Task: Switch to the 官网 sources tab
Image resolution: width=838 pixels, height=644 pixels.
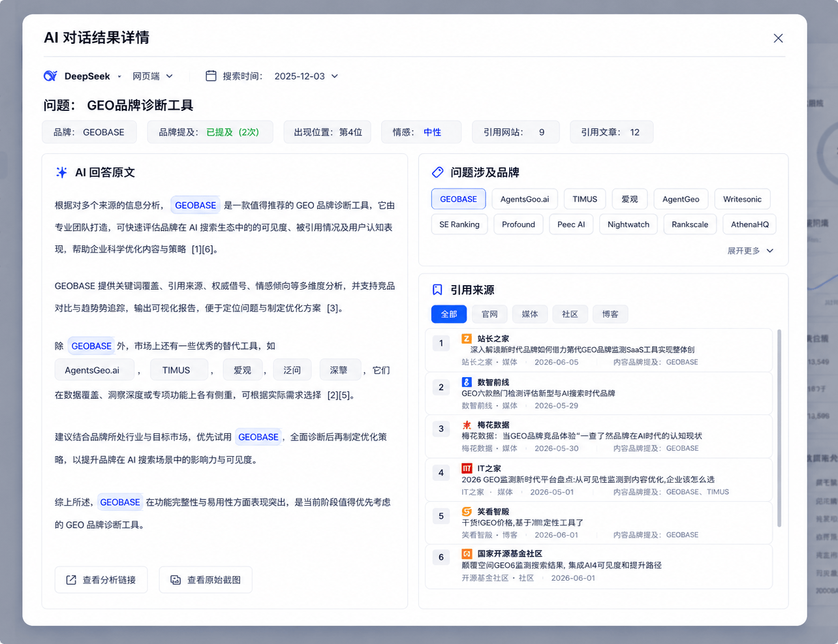Action: pyautogui.click(x=489, y=314)
